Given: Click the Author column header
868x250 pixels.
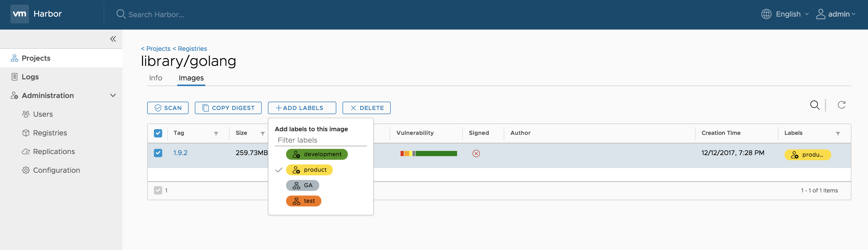Looking at the screenshot, I should pos(520,133).
